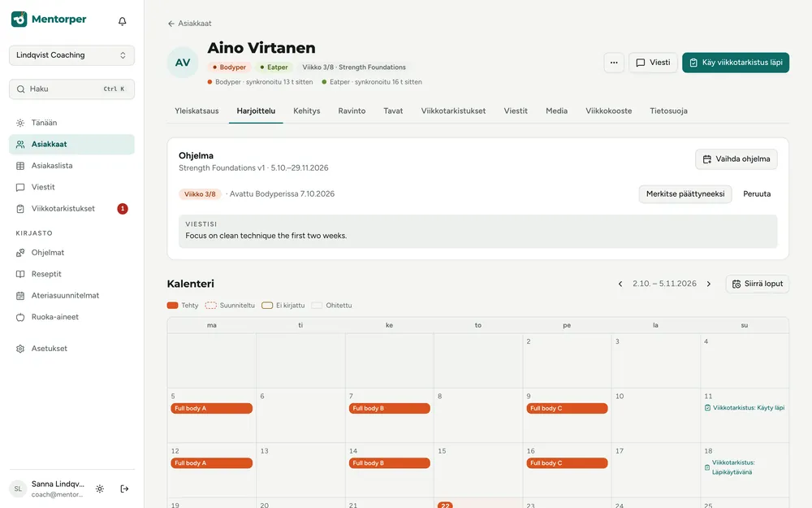Open Viikkotarkistukset in the sidebar
Viewport: 812px width, 508px height.
[71, 209]
